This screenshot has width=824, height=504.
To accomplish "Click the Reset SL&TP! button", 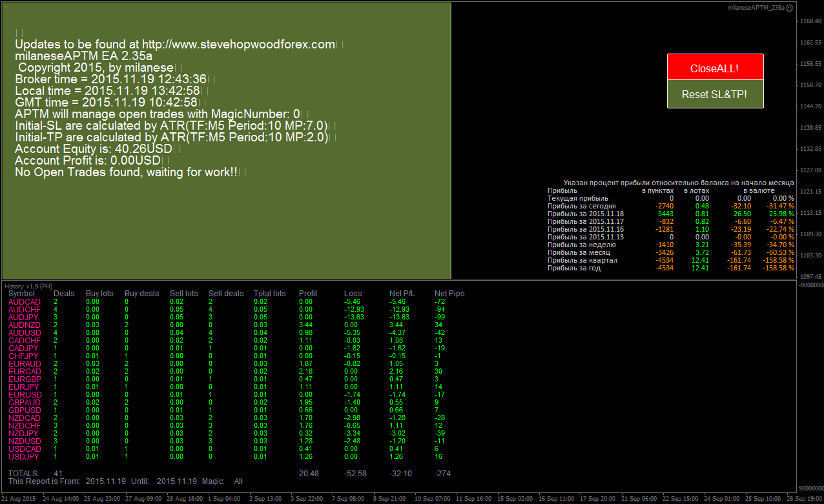I will click(715, 94).
